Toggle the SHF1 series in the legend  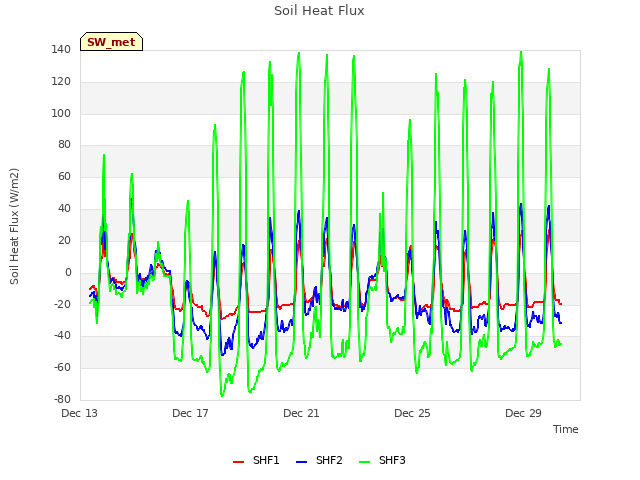click(256, 460)
